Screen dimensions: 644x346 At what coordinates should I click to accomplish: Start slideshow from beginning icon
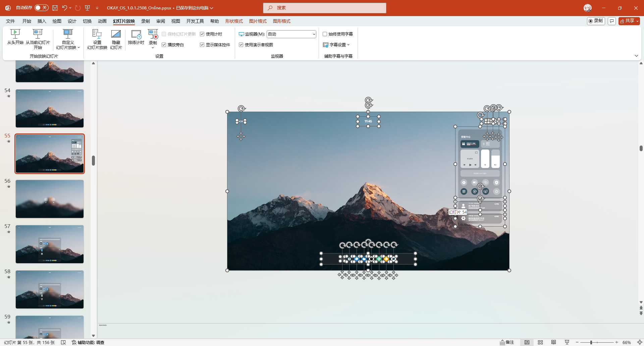pos(15,34)
